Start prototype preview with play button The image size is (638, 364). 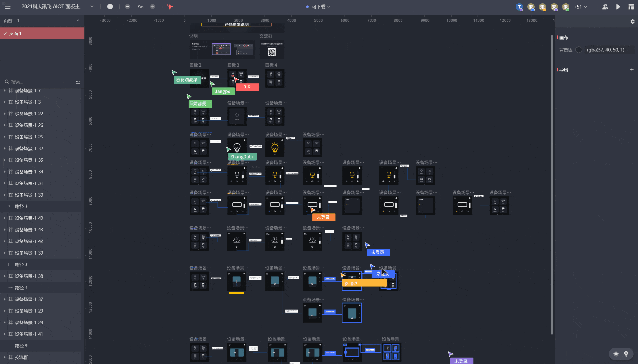coord(618,7)
